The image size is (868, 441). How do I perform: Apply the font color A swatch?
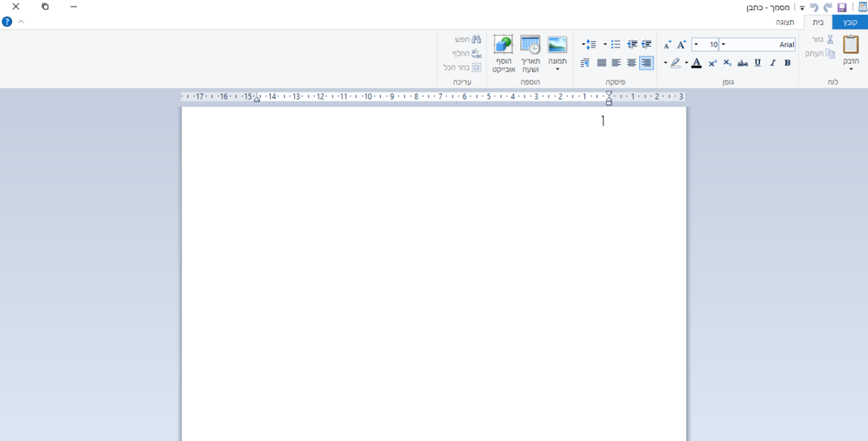pos(697,63)
